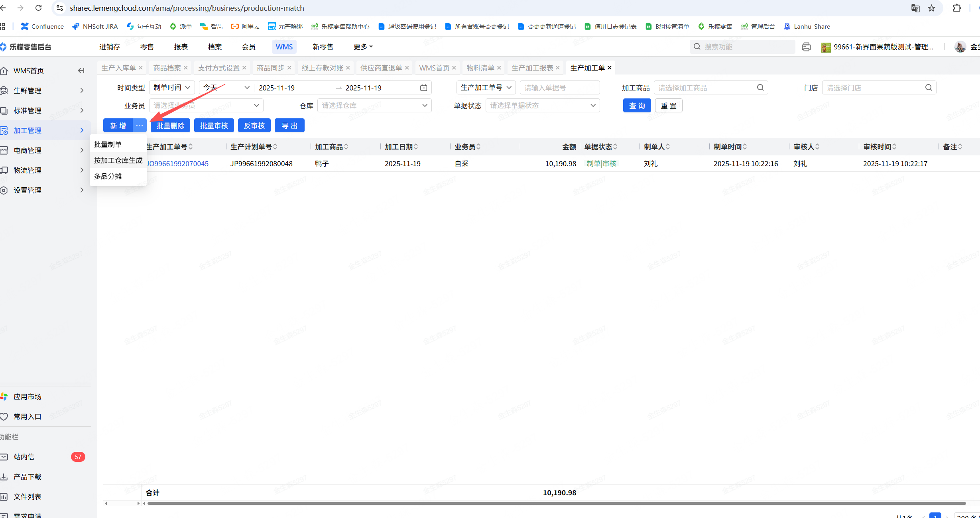Click the printer icon in the header
This screenshot has width=980, height=518.
click(x=806, y=47)
